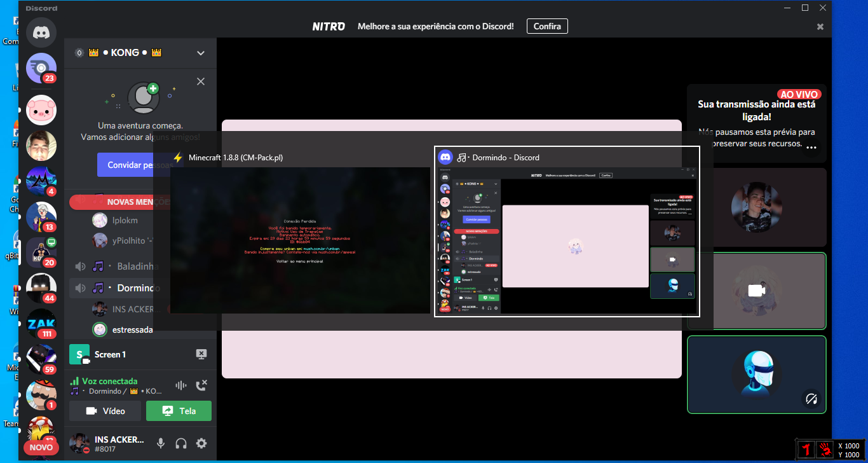Select INS ACKER in Dormindo channel
This screenshot has width=868, height=463.
pyautogui.click(x=124, y=309)
